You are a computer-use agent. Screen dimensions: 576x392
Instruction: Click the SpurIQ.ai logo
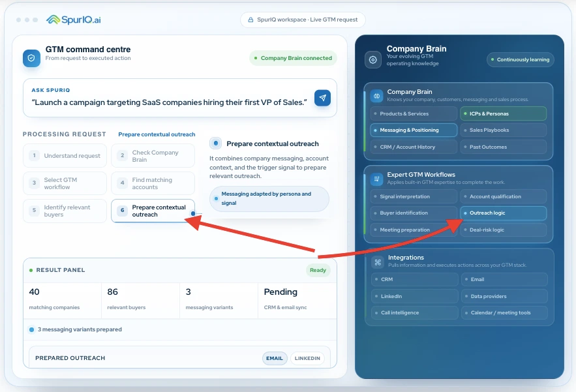click(74, 20)
